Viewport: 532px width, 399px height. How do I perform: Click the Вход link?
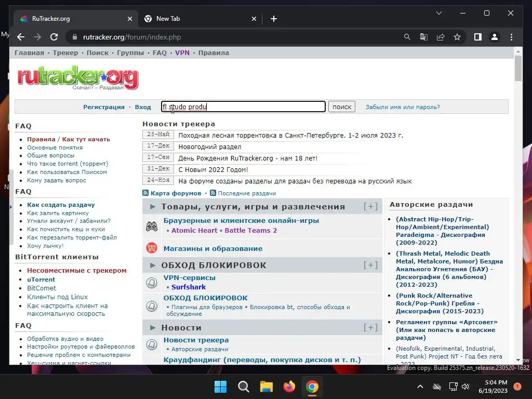143,107
